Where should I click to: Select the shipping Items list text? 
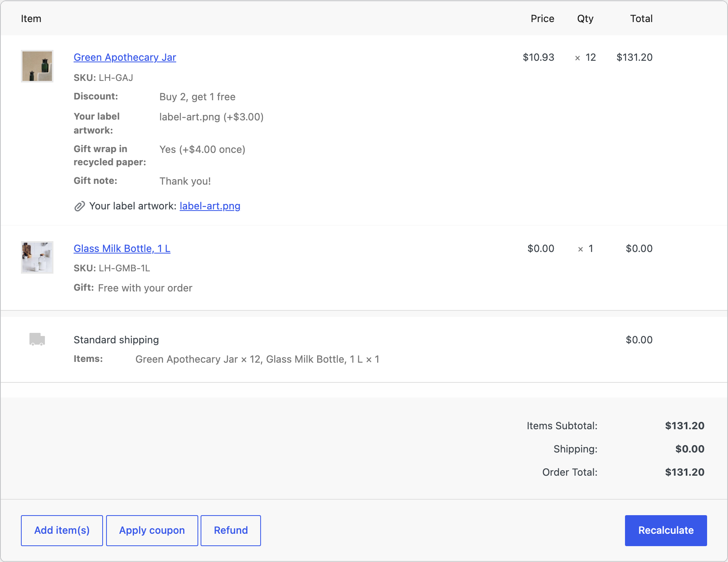[x=258, y=359]
